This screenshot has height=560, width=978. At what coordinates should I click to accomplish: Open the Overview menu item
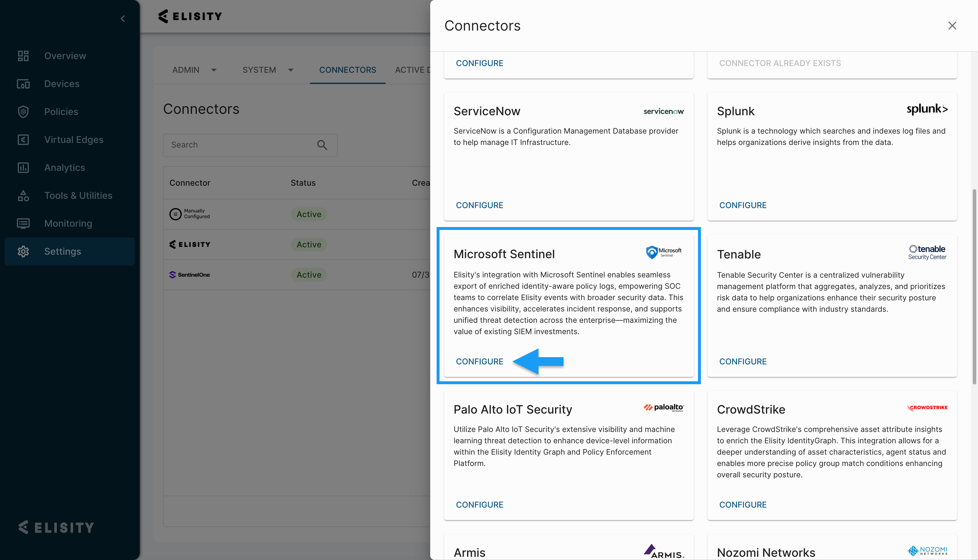click(x=69, y=56)
